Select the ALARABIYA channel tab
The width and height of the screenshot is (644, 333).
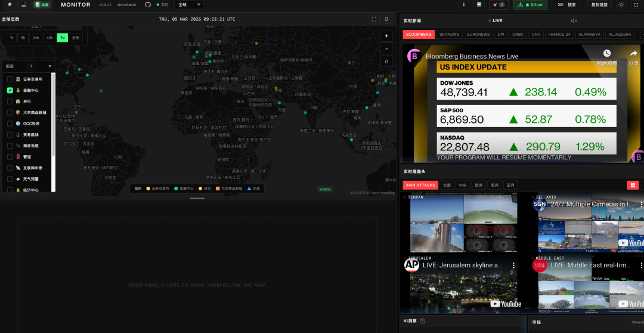pos(589,34)
